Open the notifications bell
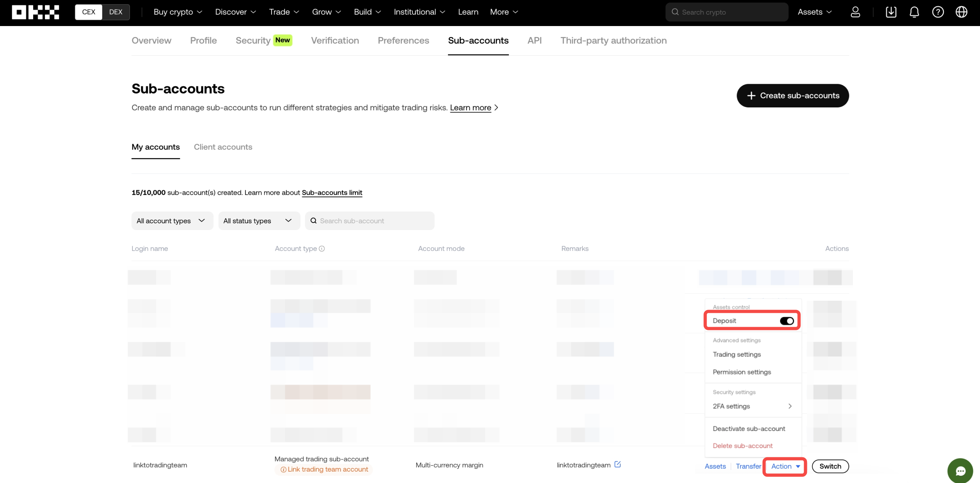The height and width of the screenshot is (483, 980). (914, 12)
